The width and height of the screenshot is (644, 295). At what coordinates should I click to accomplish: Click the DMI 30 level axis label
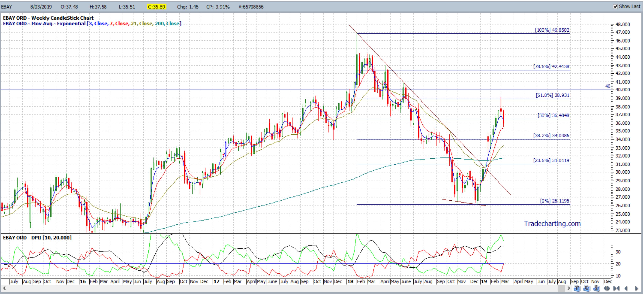pyautogui.click(x=618, y=252)
